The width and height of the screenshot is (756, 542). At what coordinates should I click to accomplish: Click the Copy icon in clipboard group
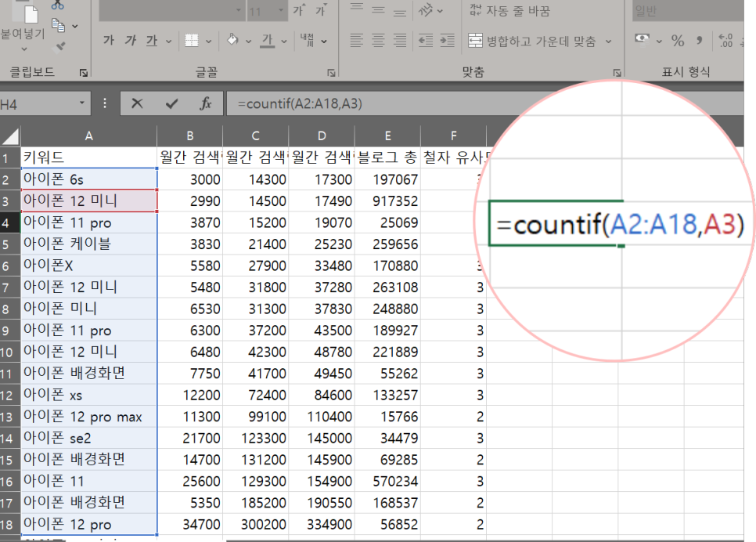58,25
